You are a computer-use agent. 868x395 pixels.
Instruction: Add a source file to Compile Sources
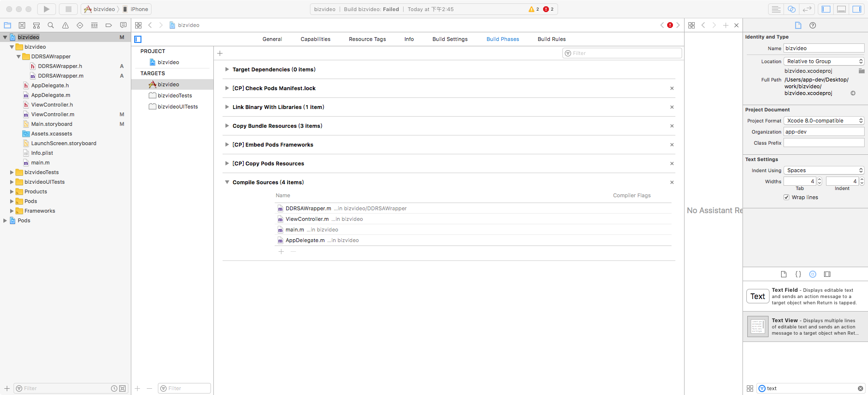click(x=281, y=251)
